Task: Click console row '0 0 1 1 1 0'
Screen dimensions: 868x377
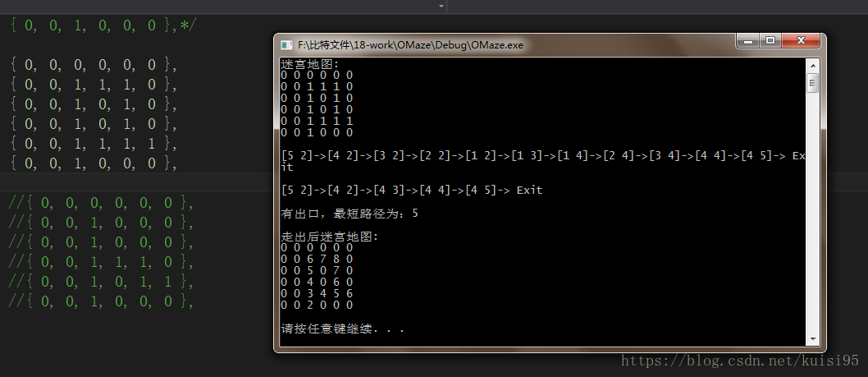Action: pos(317,86)
